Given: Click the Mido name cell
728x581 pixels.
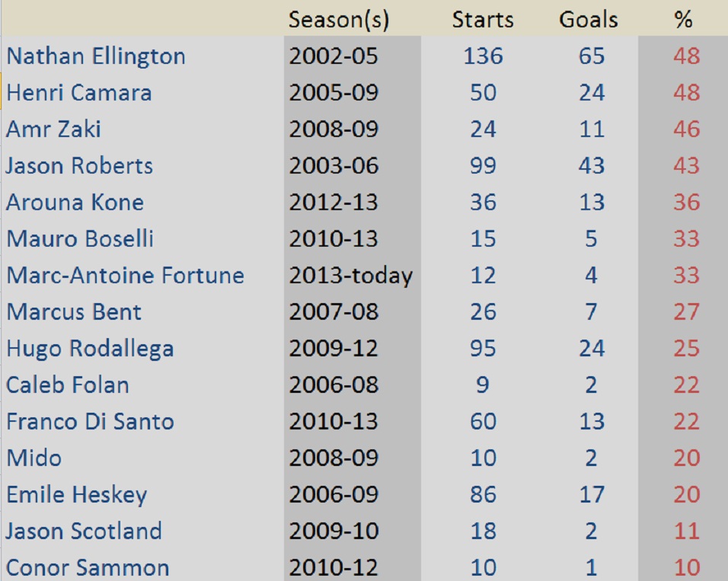Looking at the screenshot, I should pyautogui.click(x=34, y=458).
